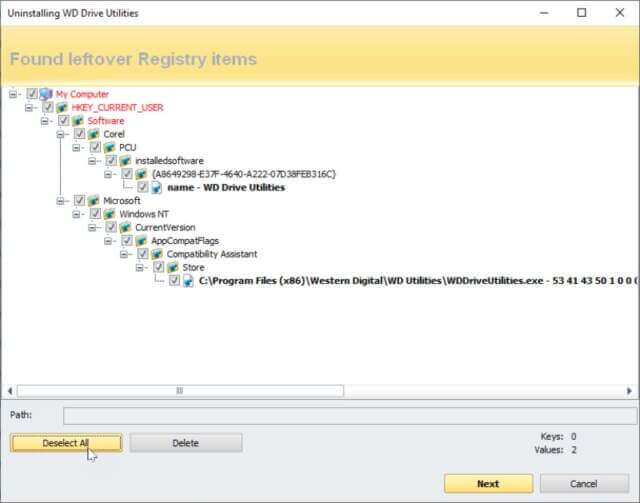
Task: Toggle the Compatibility Assistant checkbox
Action: point(142,254)
